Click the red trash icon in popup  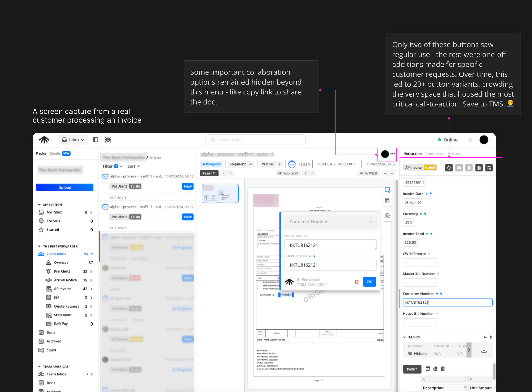point(357,282)
